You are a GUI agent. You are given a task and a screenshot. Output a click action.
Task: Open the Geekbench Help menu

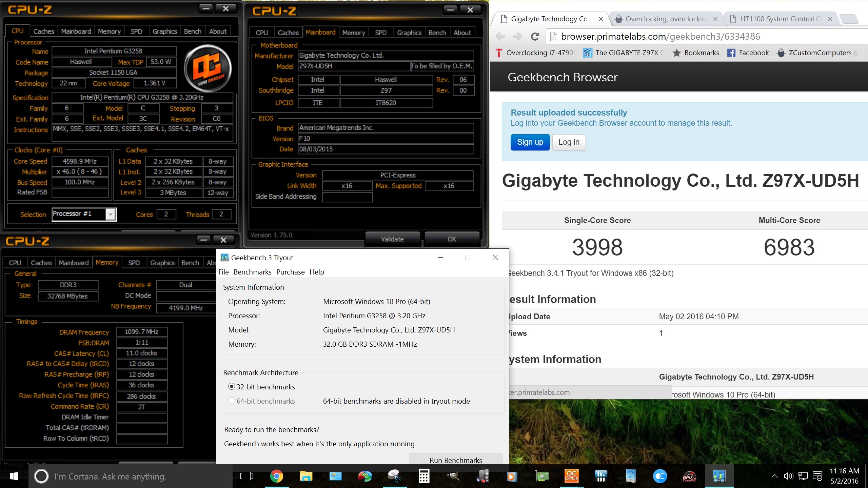[x=317, y=272]
